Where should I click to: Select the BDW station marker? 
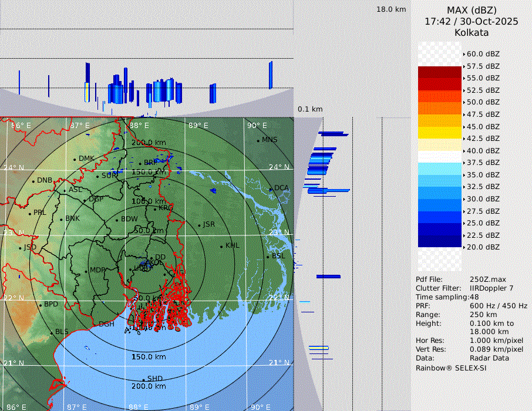117,220
